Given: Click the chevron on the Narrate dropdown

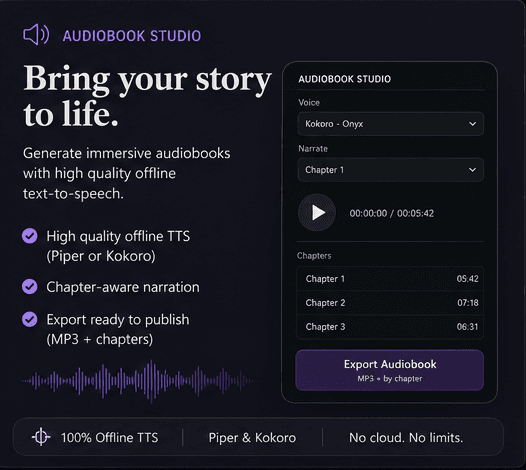Looking at the screenshot, I should [x=472, y=170].
